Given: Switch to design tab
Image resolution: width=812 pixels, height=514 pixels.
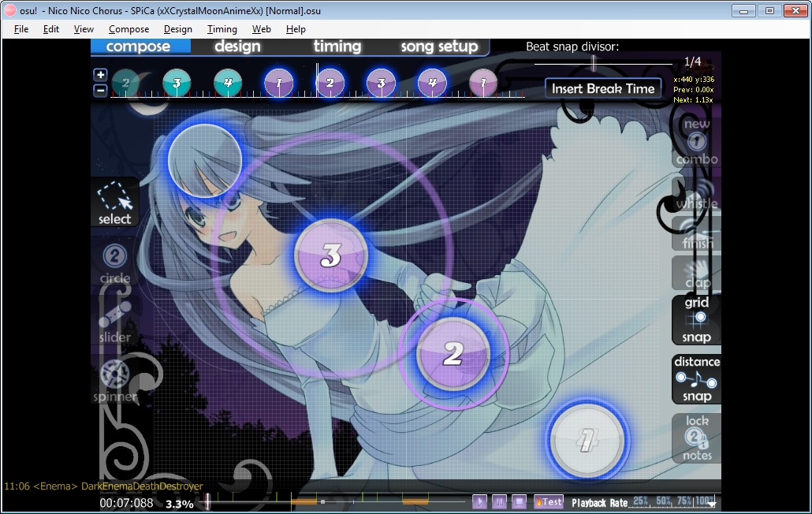Looking at the screenshot, I should click(238, 47).
